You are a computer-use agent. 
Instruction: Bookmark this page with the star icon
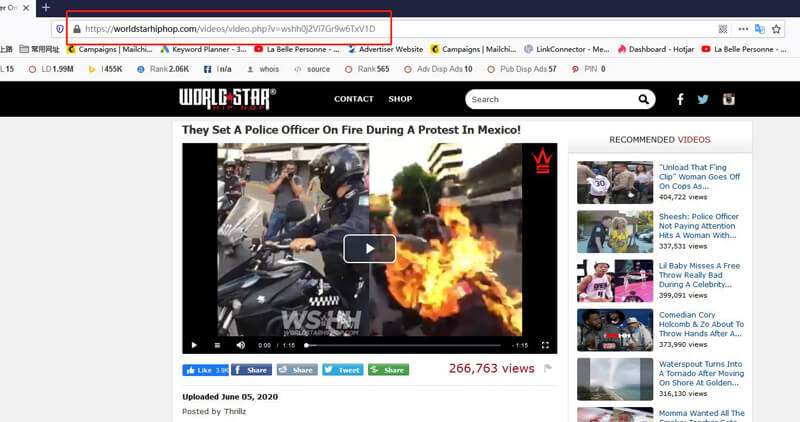pyautogui.click(x=777, y=29)
